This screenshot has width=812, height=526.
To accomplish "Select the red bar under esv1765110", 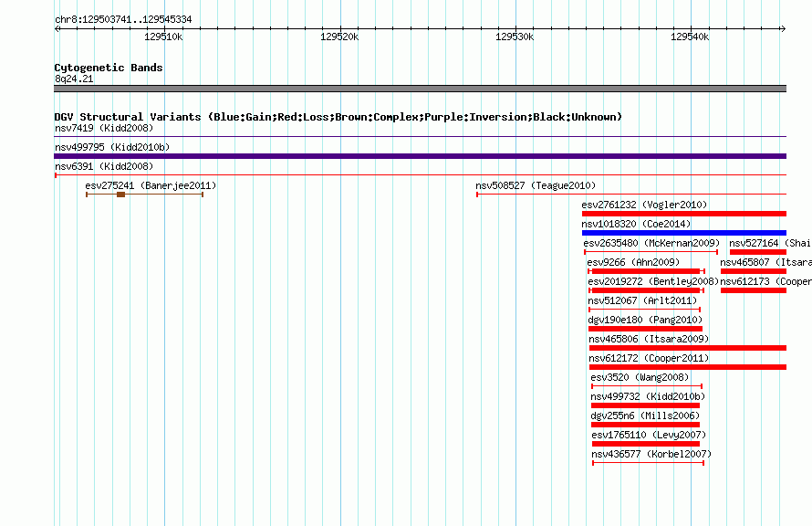I will click(646, 444).
